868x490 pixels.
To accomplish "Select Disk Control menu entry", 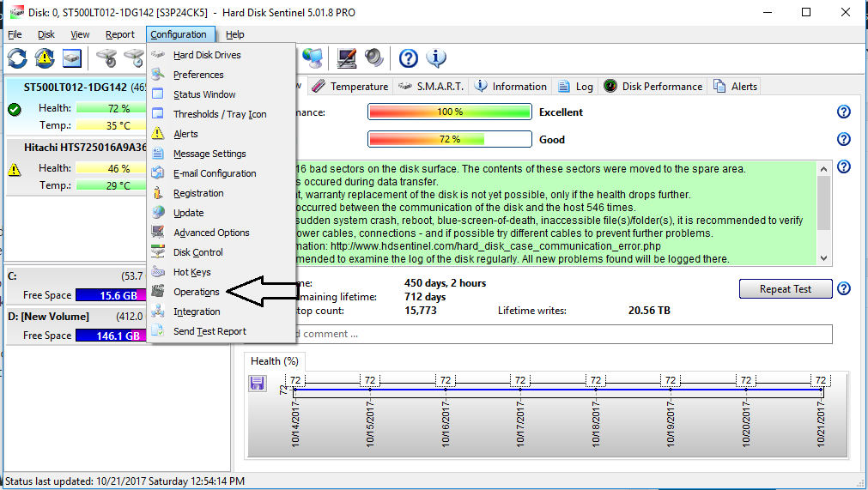I will tap(222, 252).
